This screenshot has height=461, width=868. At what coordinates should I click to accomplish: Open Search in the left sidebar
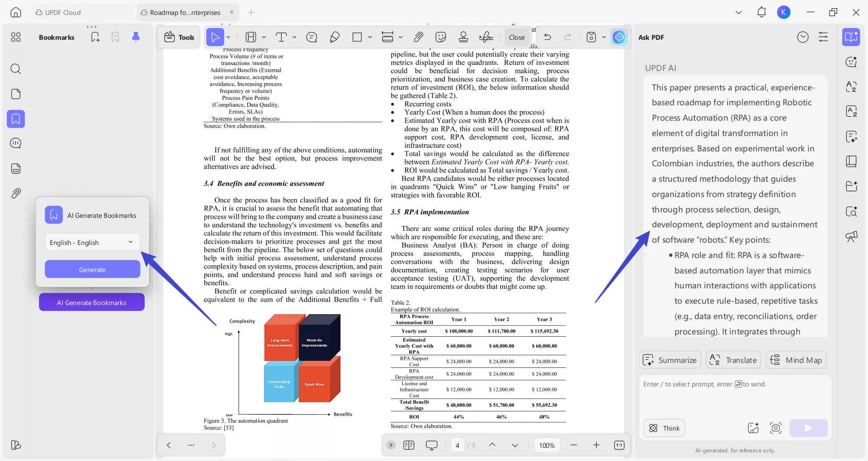click(16, 69)
